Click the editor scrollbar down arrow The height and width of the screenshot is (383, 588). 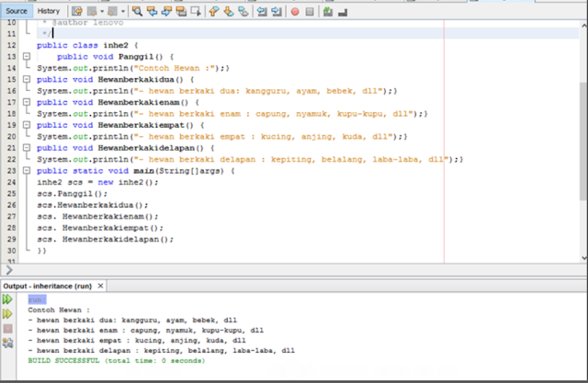tap(584, 257)
